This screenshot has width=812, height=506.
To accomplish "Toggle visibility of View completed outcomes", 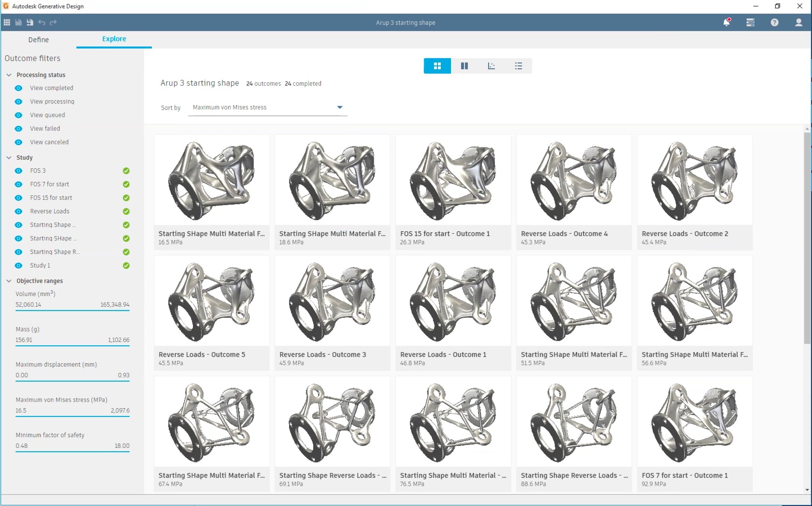I will (18, 88).
